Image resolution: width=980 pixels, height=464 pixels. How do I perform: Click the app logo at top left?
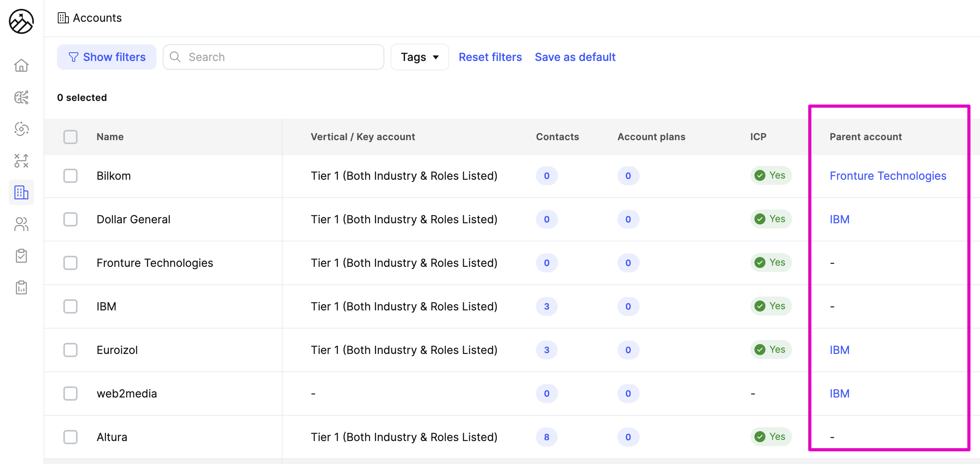[21, 21]
